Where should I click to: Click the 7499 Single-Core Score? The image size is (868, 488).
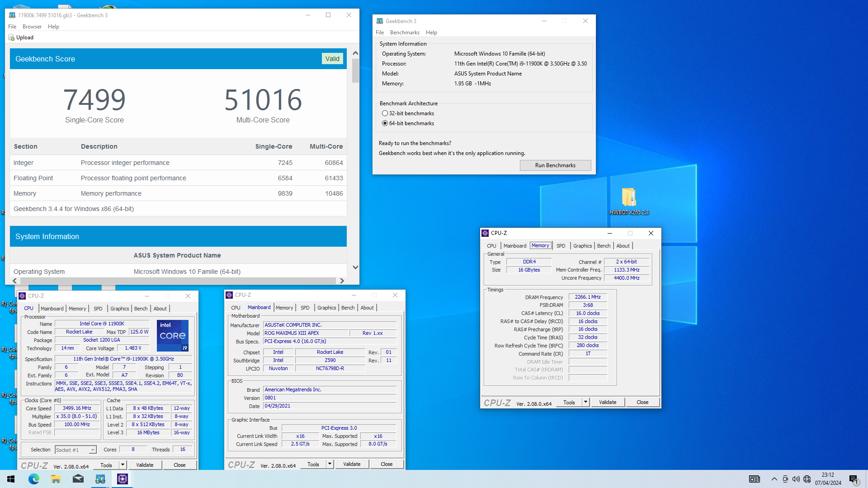[x=94, y=100]
